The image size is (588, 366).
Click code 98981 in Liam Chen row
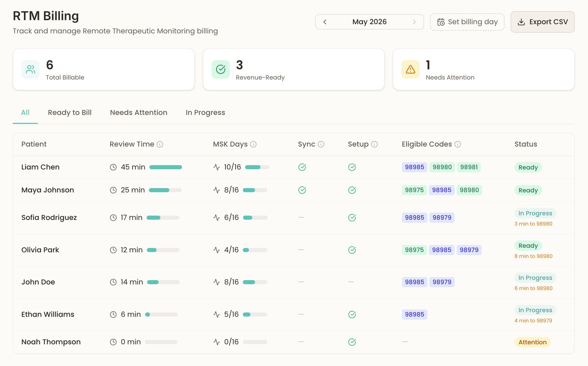(x=469, y=167)
